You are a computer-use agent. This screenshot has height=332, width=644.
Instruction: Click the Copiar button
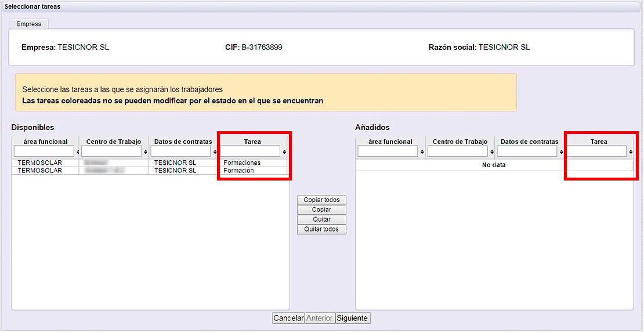pyautogui.click(x=321, y=210)
